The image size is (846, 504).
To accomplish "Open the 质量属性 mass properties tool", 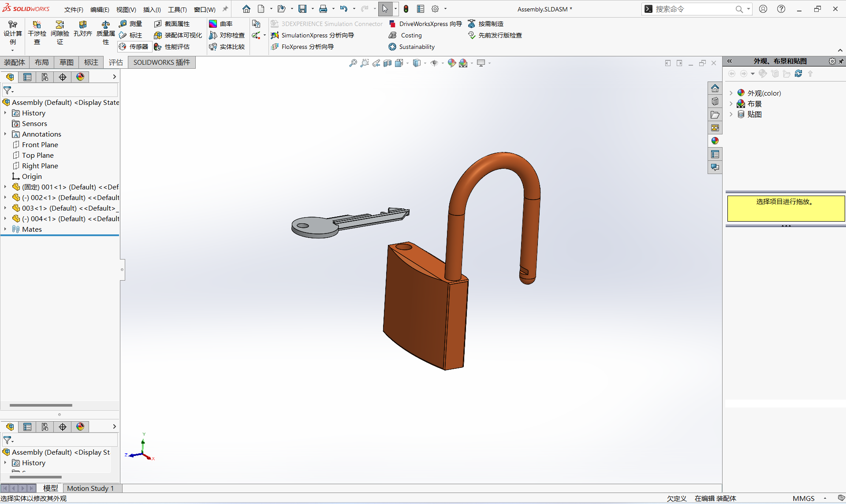I will pos(106,32).
